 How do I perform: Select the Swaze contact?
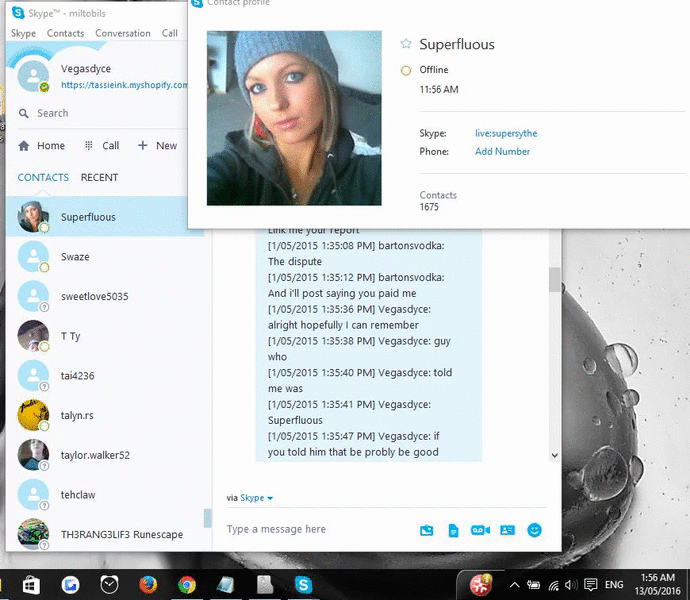105,257
